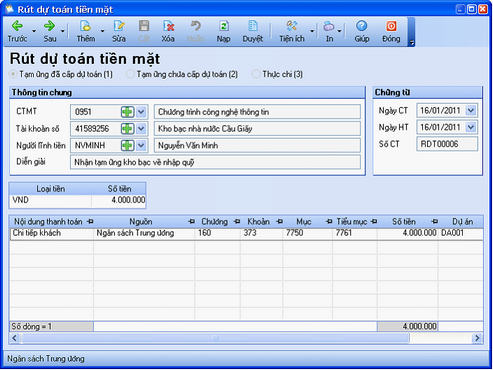Open help with Giúp icon
This screenshot has width=493, height=370.
(362, 26)
